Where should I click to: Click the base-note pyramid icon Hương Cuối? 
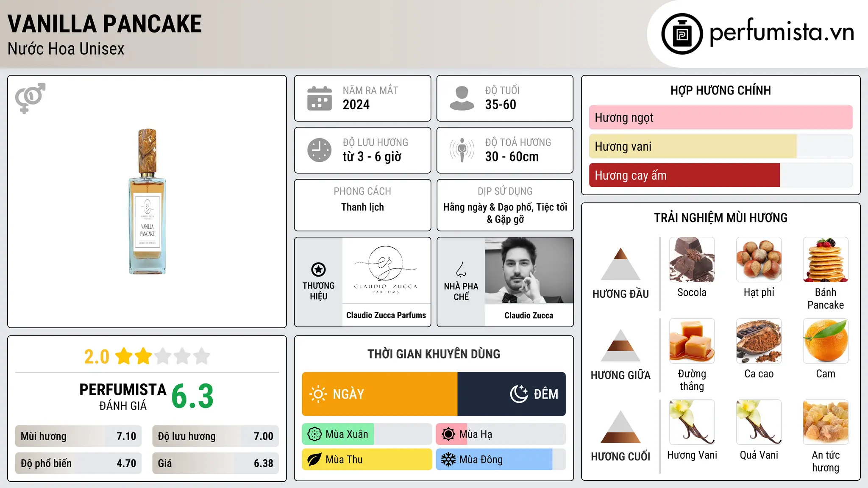coord(620,427)
